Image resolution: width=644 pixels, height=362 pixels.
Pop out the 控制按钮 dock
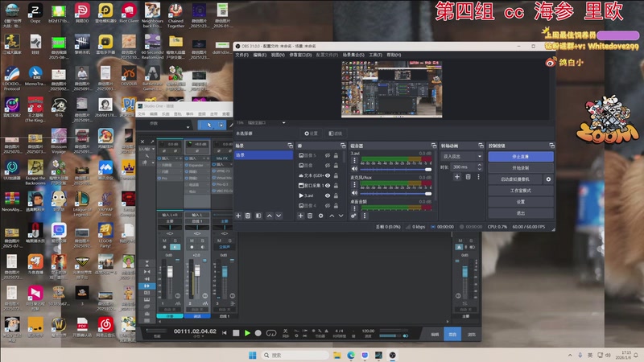551,146
